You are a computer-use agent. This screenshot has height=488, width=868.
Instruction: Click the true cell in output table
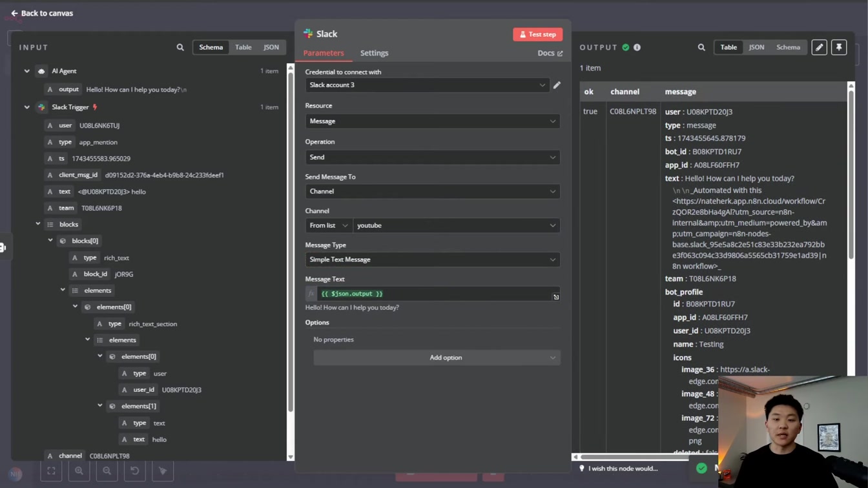tap(590, 112)
